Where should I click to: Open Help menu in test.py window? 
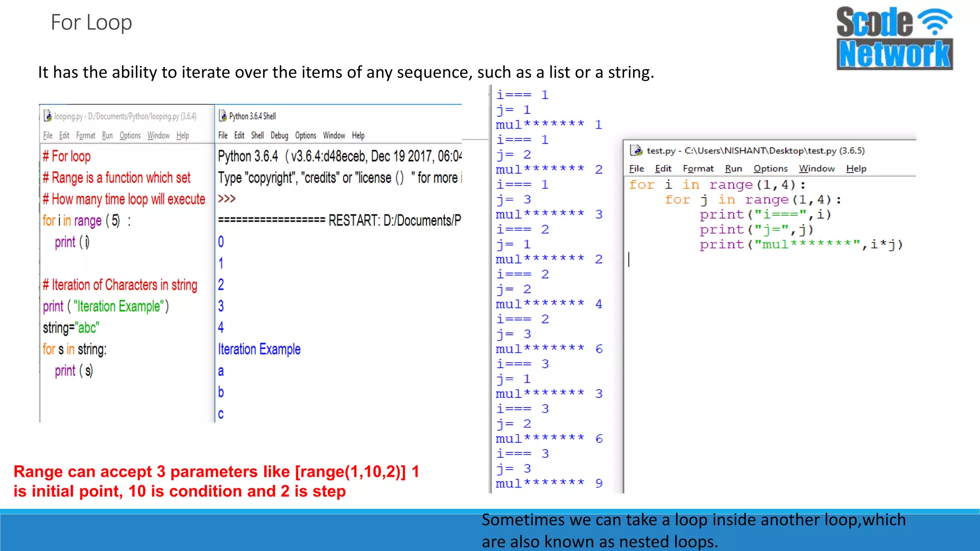click(856, 168)
